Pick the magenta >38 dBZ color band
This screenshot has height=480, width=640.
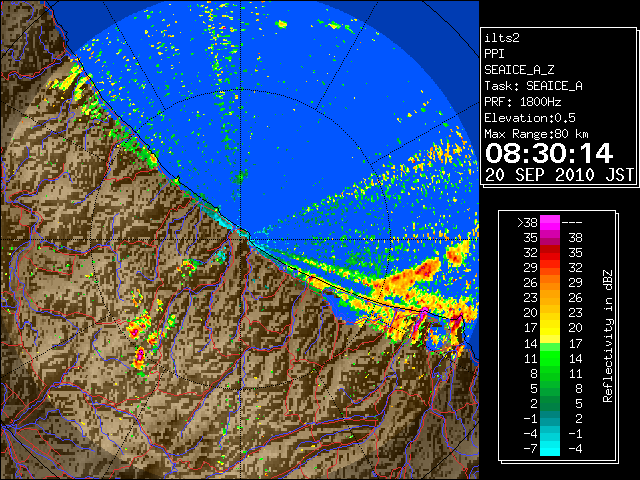(x=550, y=223)
